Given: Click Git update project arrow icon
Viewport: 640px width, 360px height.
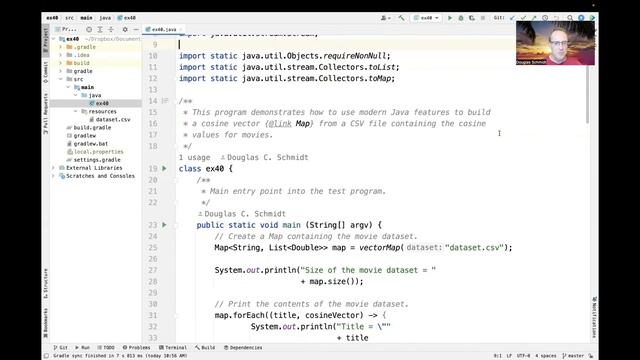Looking at the screenshot, I should point(512,18).
